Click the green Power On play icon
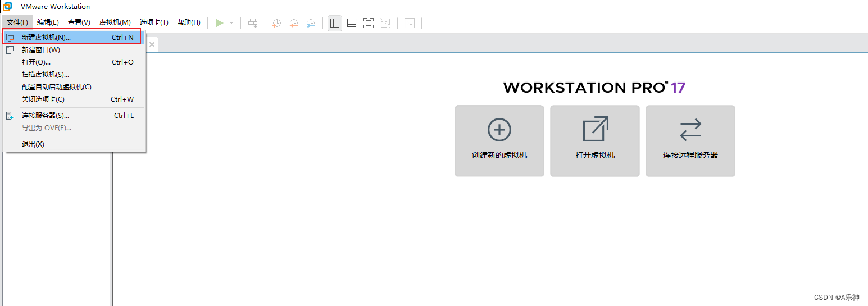 220,23
